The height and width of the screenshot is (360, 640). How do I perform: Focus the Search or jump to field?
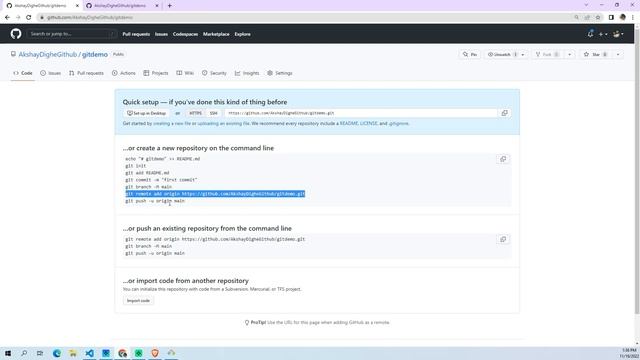click(x=72, y=34)
